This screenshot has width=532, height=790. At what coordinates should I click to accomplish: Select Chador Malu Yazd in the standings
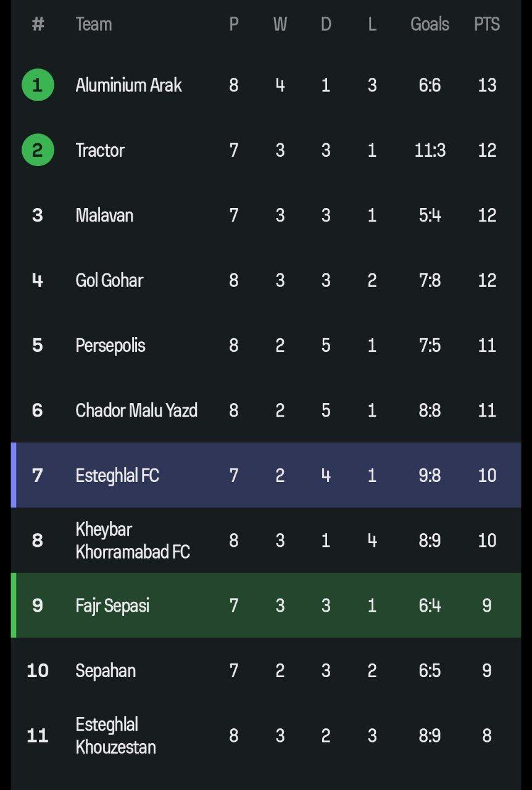coord(136,410)
